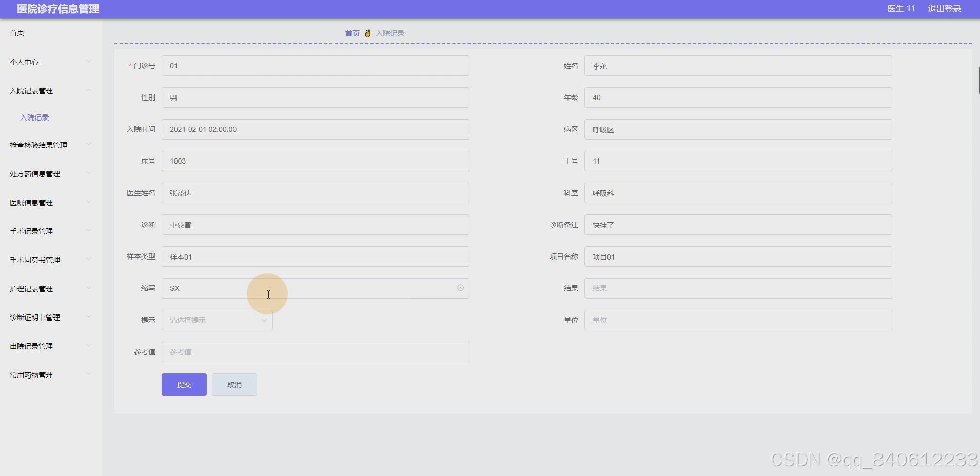Click the 入院时间 date field
980x476 pixels.
point(316,129)
